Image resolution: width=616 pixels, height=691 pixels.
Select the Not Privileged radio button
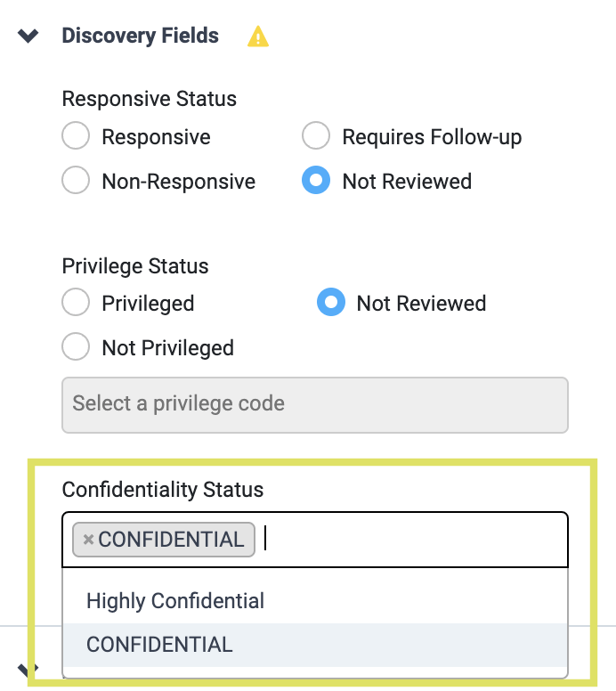point(76,348)
